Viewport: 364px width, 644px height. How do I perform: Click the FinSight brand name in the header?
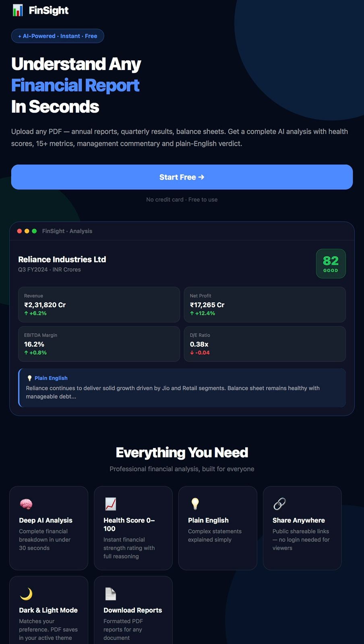[49, 10]
